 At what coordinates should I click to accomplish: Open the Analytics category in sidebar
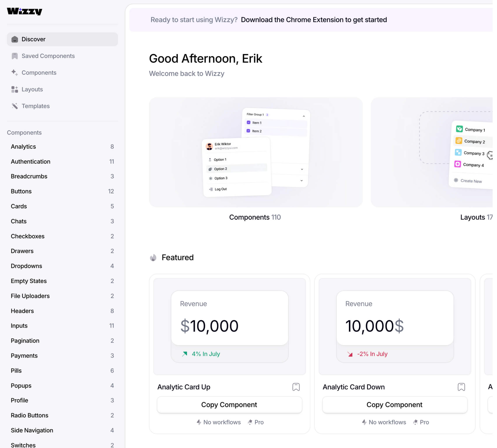23,147
